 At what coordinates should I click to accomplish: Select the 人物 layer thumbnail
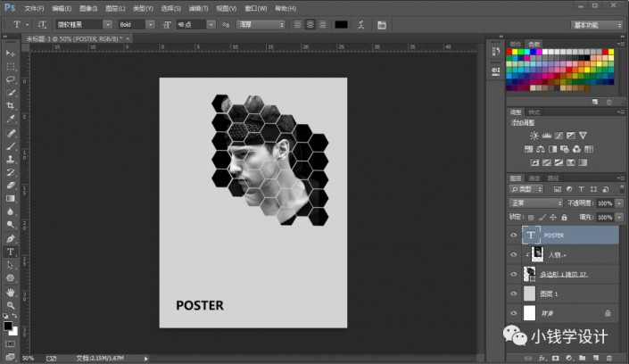coord(537,255)
